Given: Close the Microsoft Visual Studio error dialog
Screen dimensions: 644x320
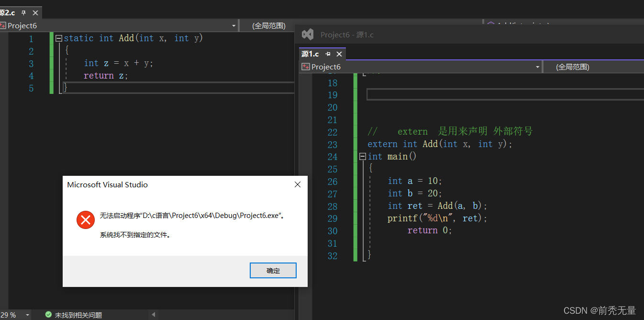Looking at the screenshot, I should click(x=298, y=184).
